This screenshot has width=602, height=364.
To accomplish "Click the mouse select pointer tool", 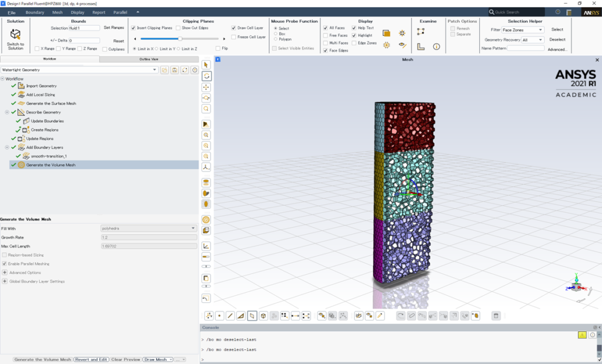I will (206, 65).
